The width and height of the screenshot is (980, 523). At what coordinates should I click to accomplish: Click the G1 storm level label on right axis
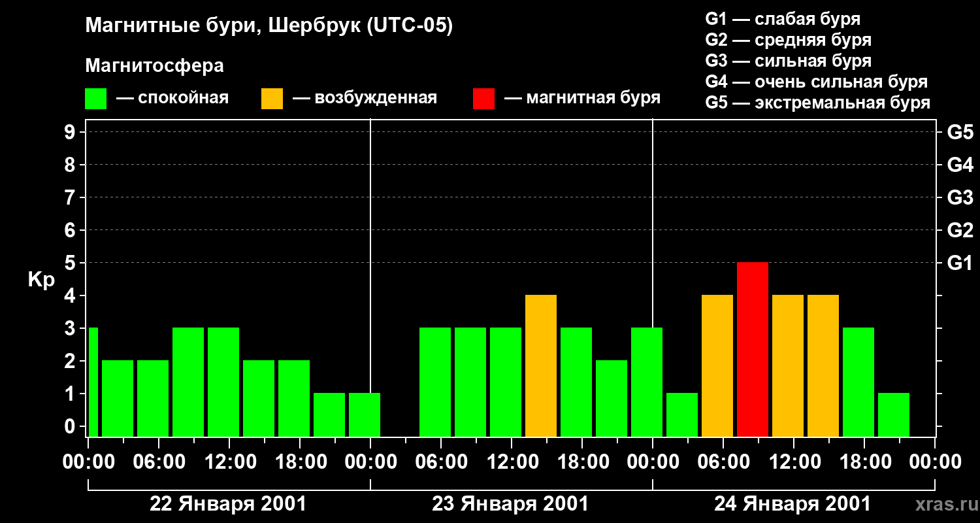[x=960, y=263]
